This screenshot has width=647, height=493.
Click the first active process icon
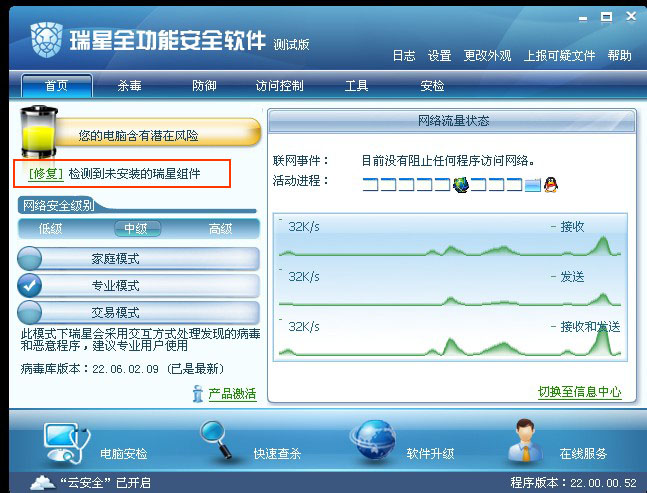point(370,184)
